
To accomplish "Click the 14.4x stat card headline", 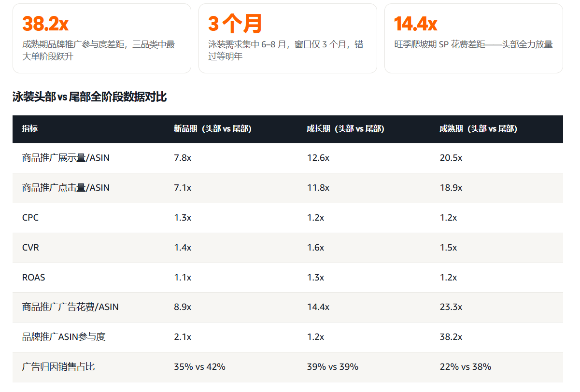I will (x=416, y=23).
